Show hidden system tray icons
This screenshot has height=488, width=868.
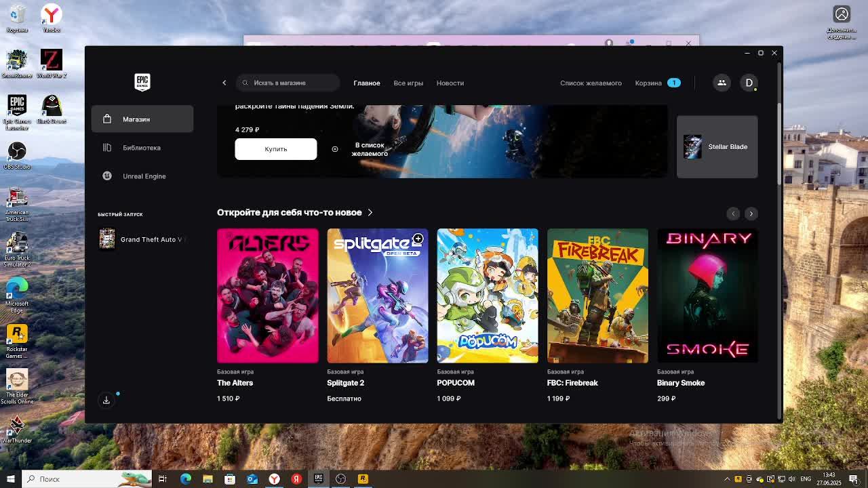[x=728, y=479]
